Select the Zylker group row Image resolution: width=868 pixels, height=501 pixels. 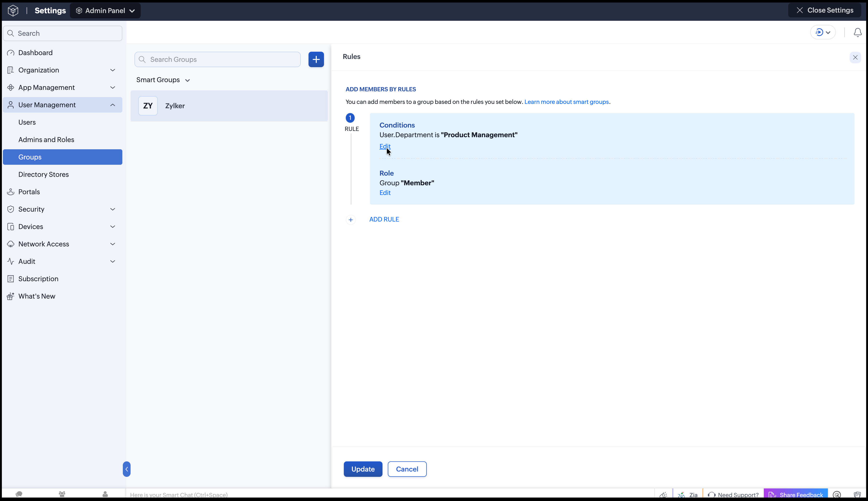point(229,106)
